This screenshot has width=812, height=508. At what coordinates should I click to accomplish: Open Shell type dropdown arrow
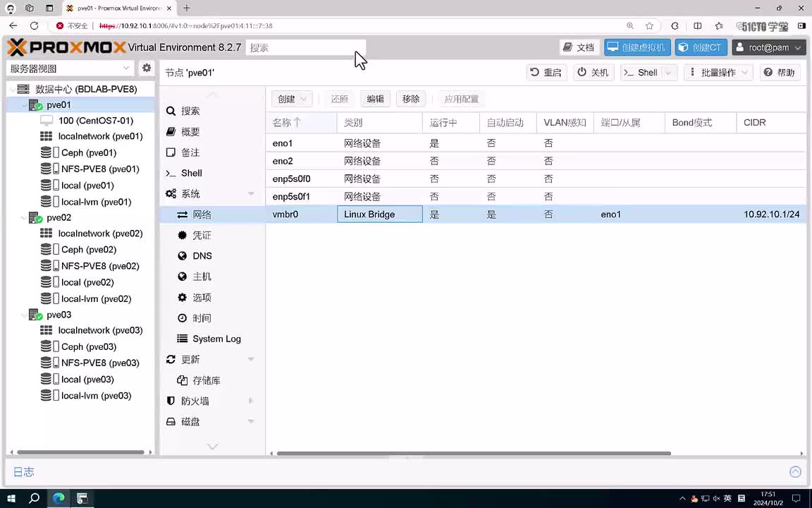(668, 73)
